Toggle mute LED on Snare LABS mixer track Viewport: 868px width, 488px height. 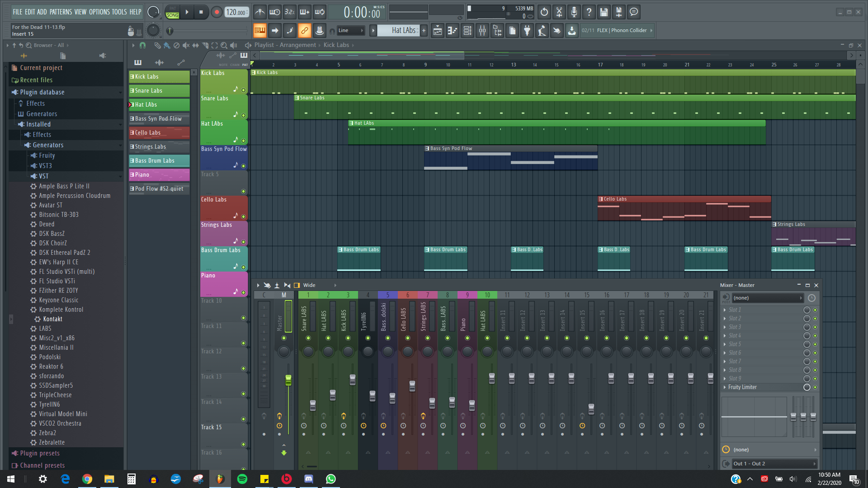click(308, 338)
